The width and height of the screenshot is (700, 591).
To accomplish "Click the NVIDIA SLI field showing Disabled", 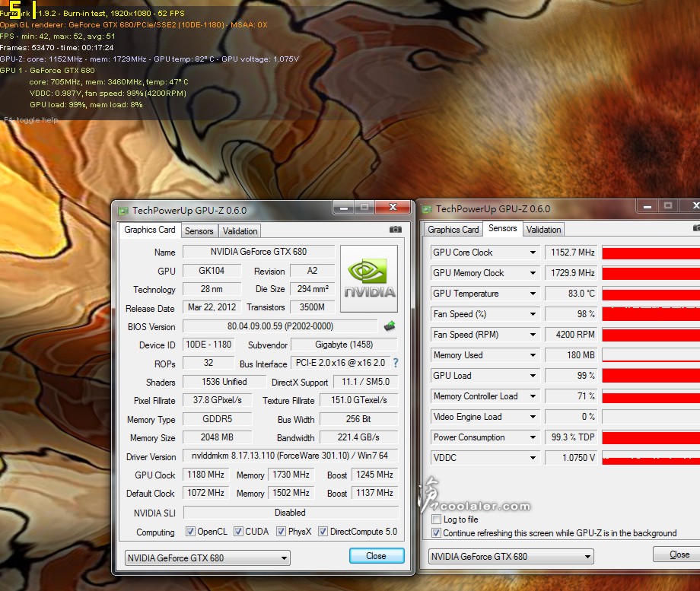I will [x=290, y=513].
